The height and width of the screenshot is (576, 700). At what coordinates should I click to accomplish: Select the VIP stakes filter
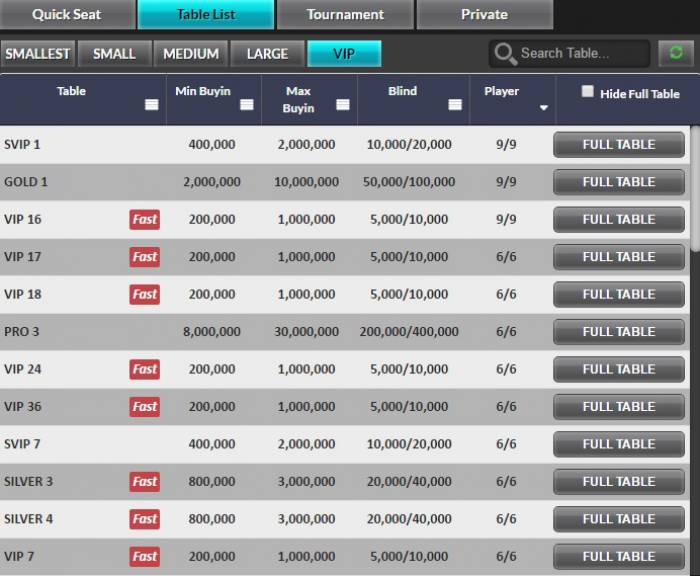coord(344,54)
